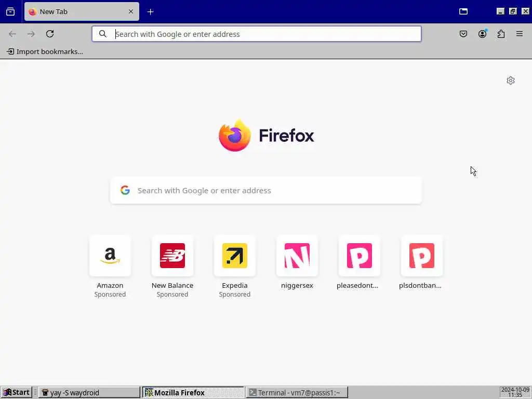Click Import bookmarks link
Screen dimensions: 532x399
(x=45, y=51)
